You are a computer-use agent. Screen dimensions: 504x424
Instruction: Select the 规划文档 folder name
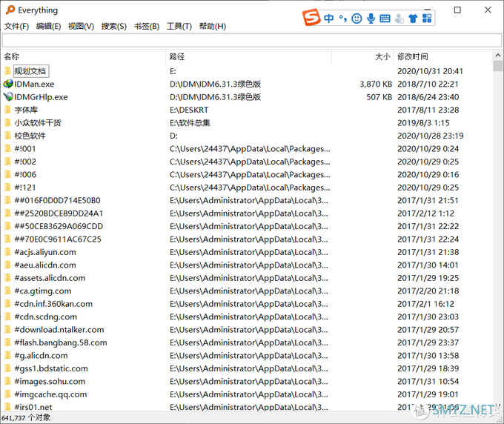[x=30, y=71]
